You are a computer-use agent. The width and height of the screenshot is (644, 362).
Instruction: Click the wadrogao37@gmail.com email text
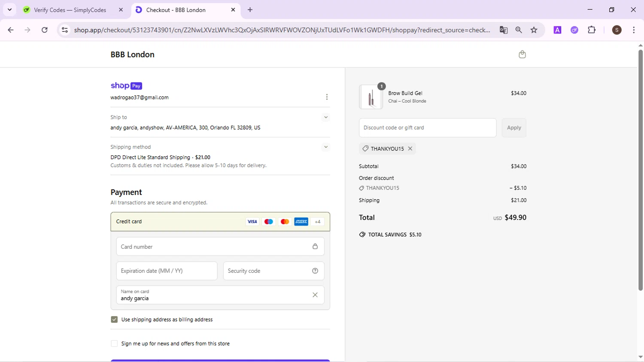coord(140,97)
